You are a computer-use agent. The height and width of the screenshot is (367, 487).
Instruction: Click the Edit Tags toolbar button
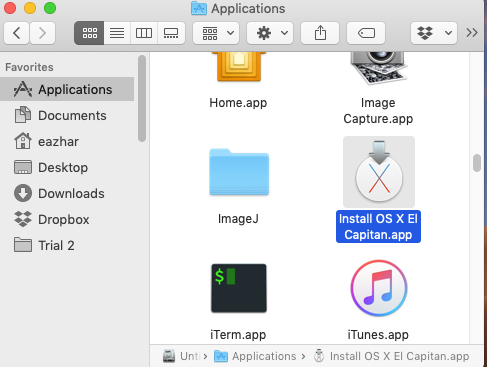[366, 33]
